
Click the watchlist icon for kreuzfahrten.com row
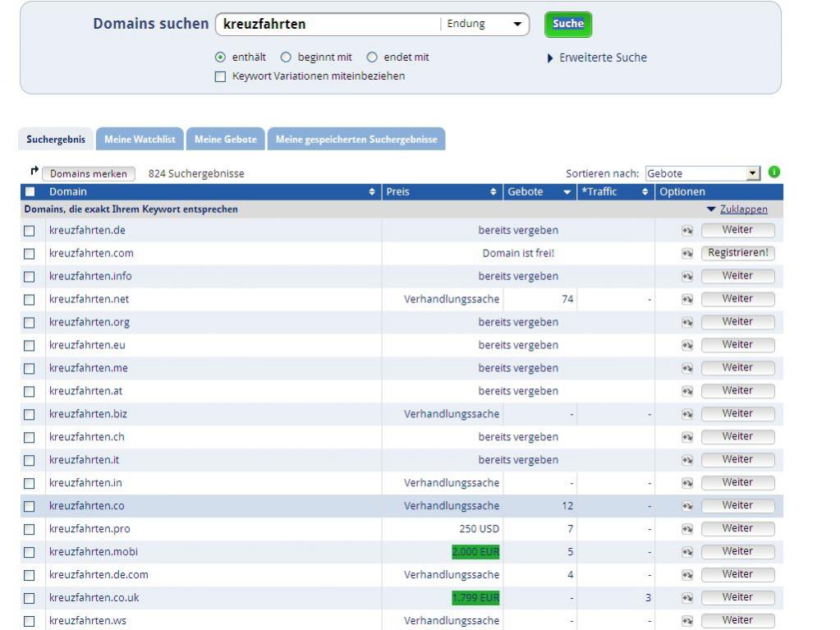pyautogui.click(x=686, y=254)
